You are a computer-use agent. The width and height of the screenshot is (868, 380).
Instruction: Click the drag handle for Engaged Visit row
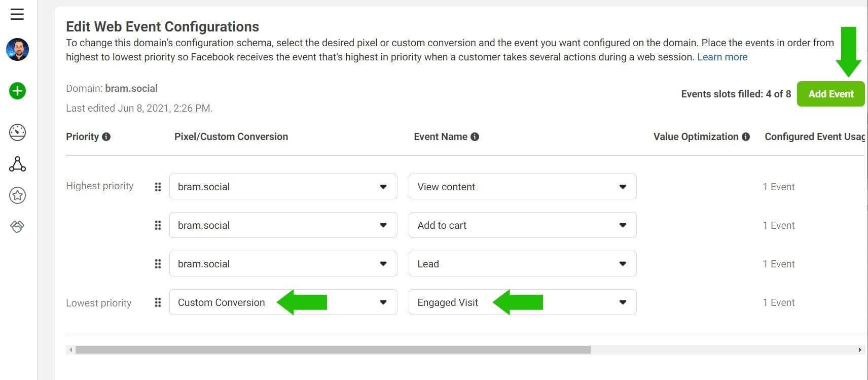[x=158, y=302]
